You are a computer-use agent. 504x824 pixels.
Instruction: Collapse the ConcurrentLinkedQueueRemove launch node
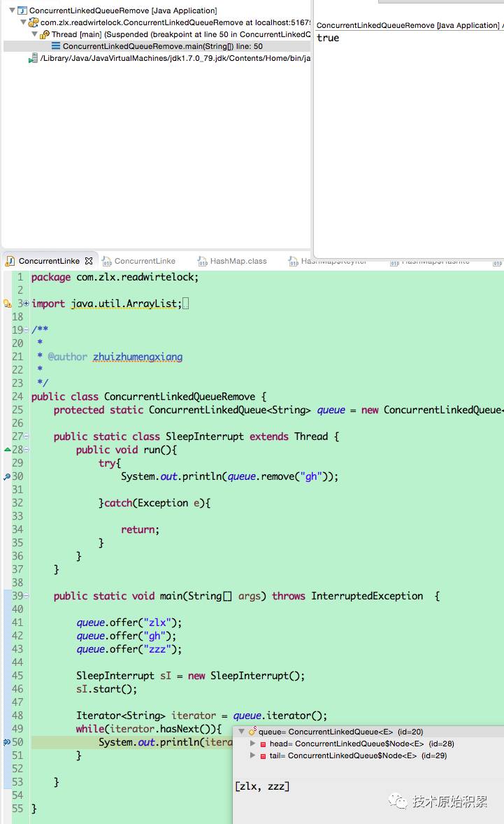[x=12, y=10]
